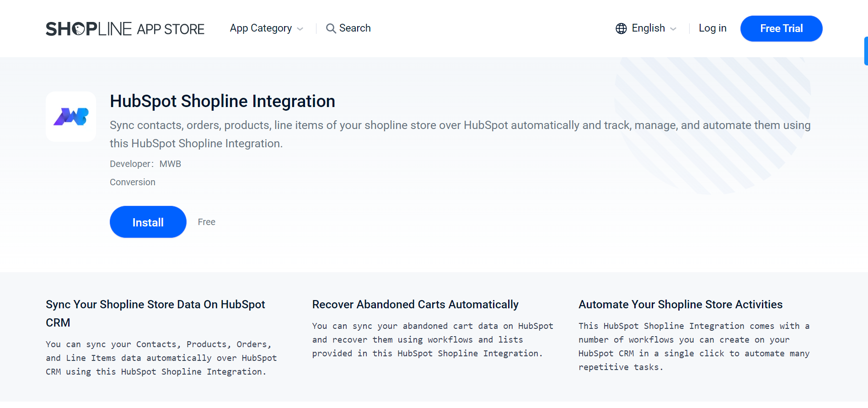Click the Free price label

[x=207, y=222]
